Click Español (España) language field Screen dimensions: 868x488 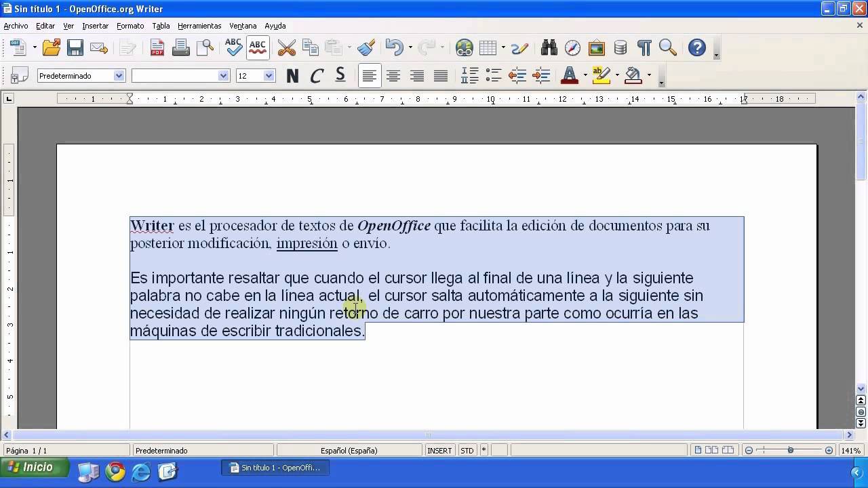point(349,451)
